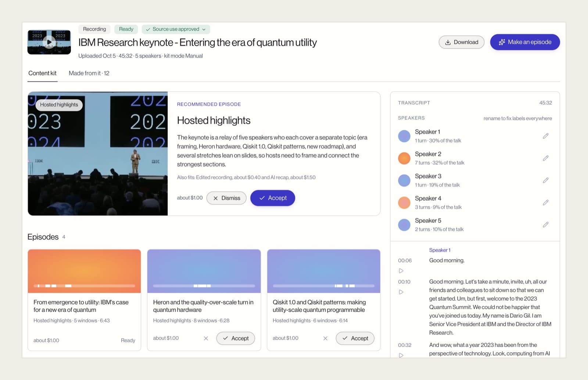Screen dimensions: 588x380
Task: Select Speaker 2 orange avatar
Action: point(404,158)
